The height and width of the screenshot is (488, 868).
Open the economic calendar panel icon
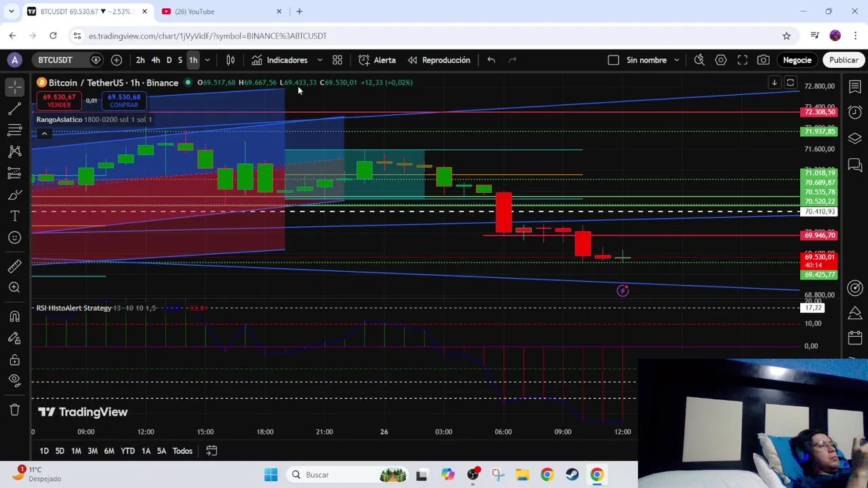(x=855, y=338)
